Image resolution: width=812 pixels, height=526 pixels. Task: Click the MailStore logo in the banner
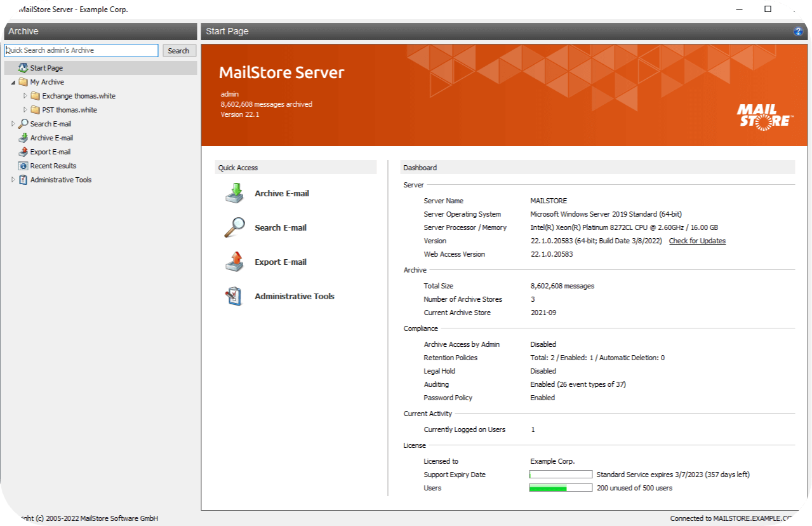765,116
